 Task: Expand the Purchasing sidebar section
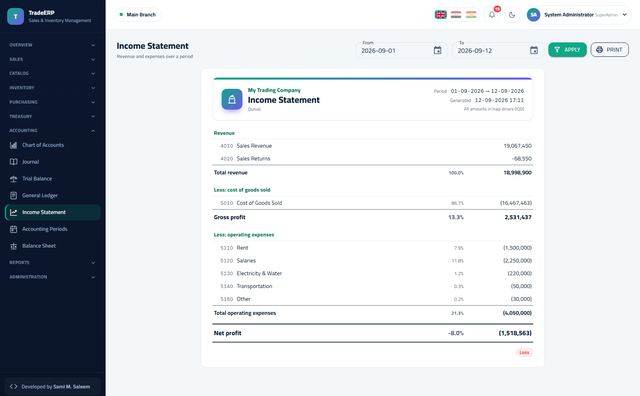[52, 102]
